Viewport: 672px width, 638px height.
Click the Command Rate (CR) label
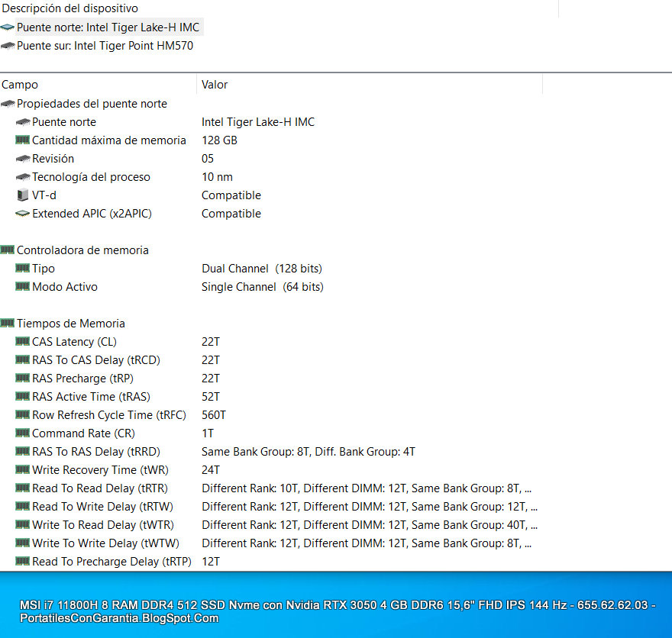coord(83,433)
